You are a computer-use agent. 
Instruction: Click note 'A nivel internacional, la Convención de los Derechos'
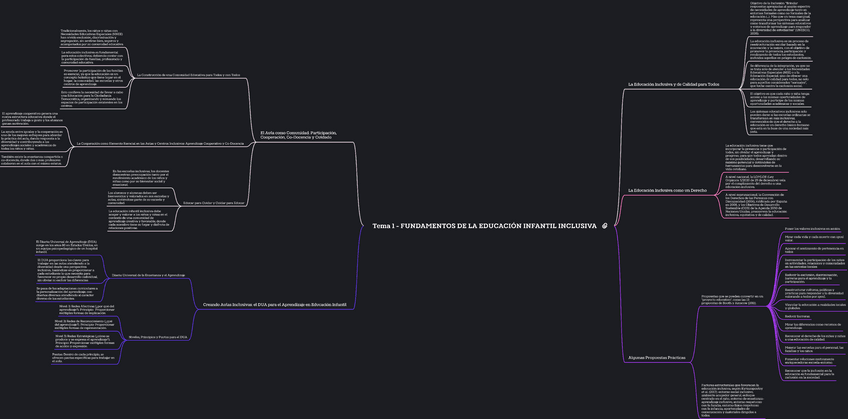756,205
